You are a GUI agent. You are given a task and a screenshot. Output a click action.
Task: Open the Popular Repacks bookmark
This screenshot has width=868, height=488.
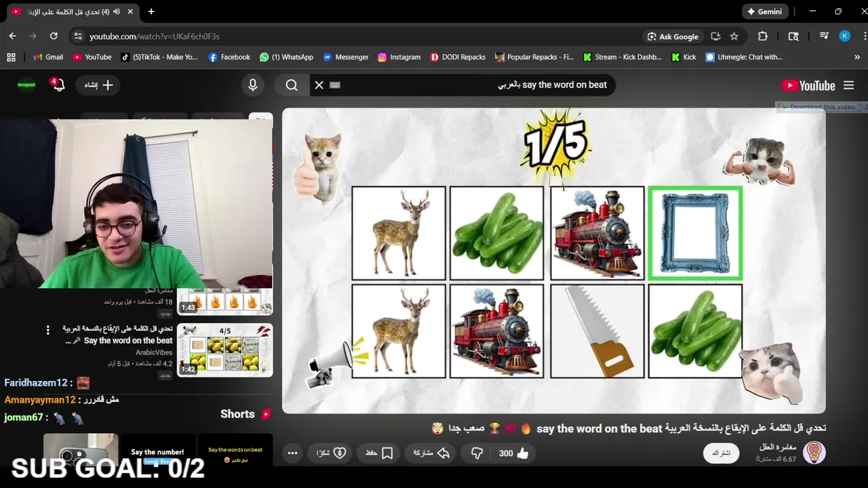[x=534, y=57]
